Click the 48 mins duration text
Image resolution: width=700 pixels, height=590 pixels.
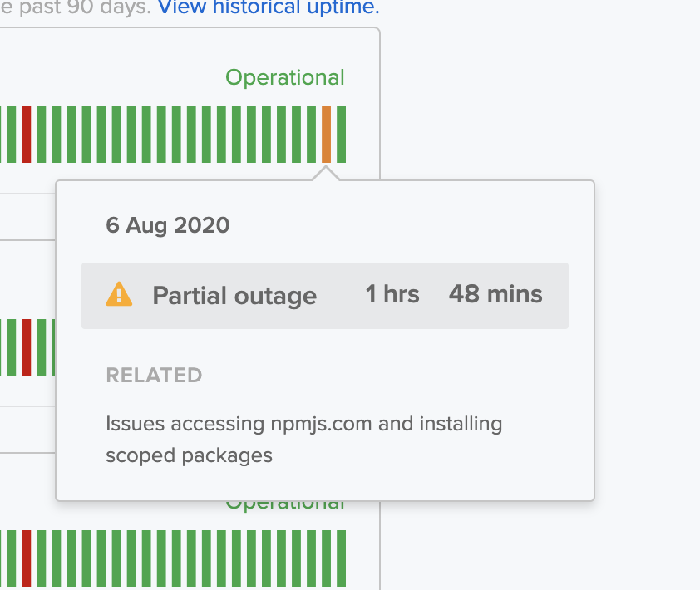(495, 294)
